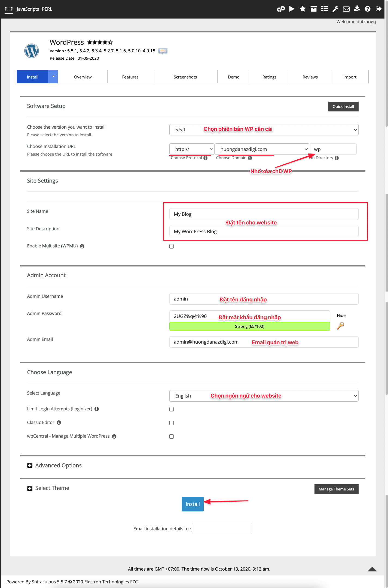388x588 pixels.
Task: Open the favorites star icon
Action: click(303, 9)
